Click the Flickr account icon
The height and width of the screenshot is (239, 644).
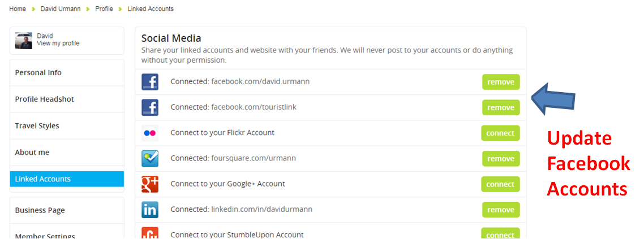point(150,133)
